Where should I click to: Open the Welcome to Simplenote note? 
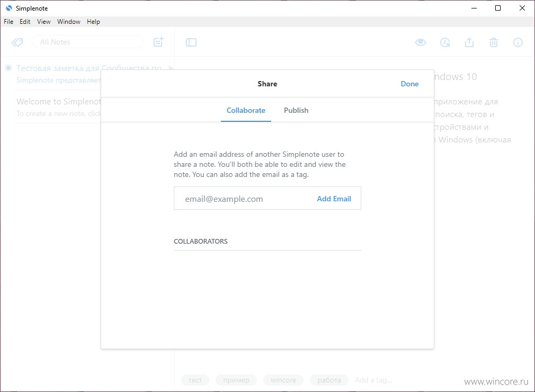(58, 107)
